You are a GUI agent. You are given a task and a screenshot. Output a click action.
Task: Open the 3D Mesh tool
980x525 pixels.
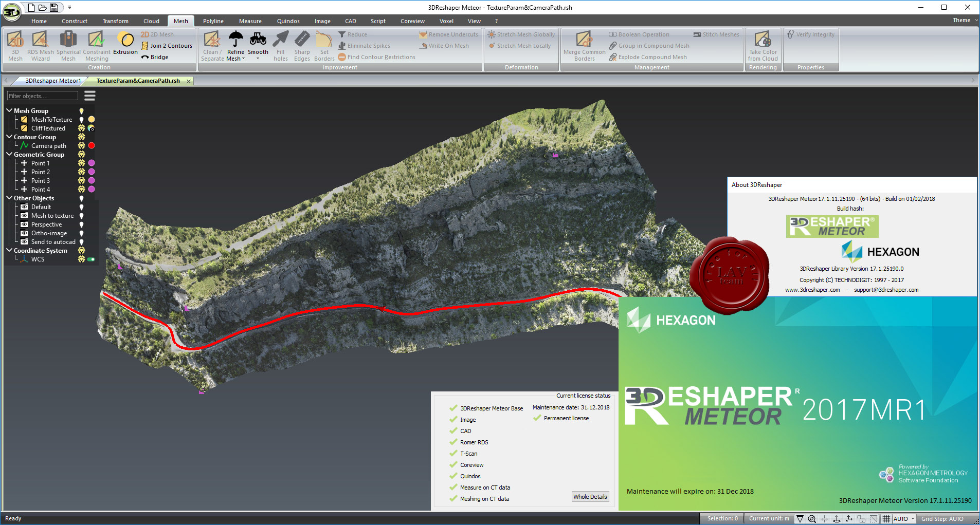click(x=15, y=46)
